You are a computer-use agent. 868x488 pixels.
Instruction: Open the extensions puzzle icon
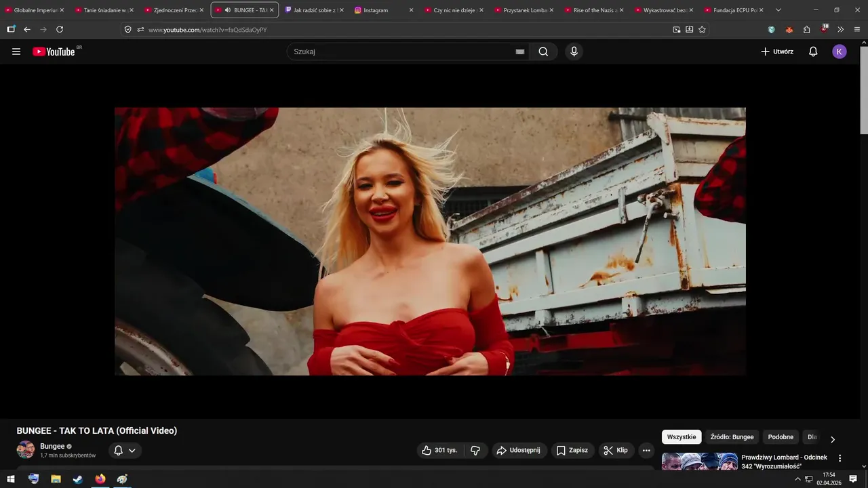806,30
